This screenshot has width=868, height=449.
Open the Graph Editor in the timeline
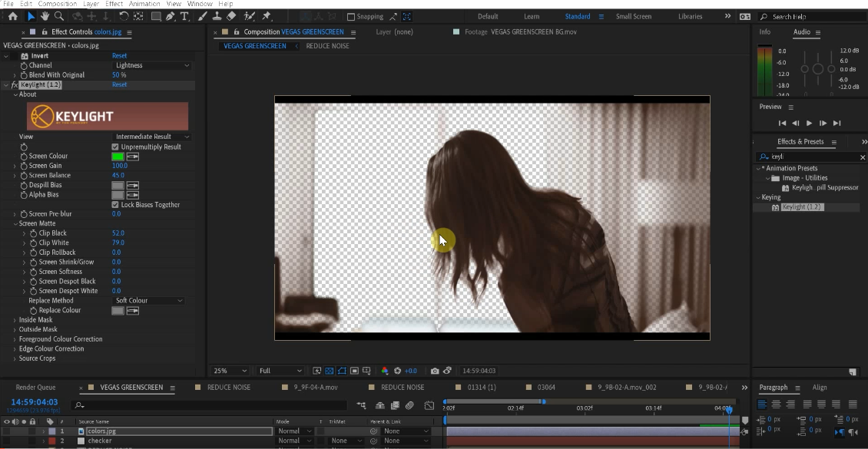tap(429, 405)
